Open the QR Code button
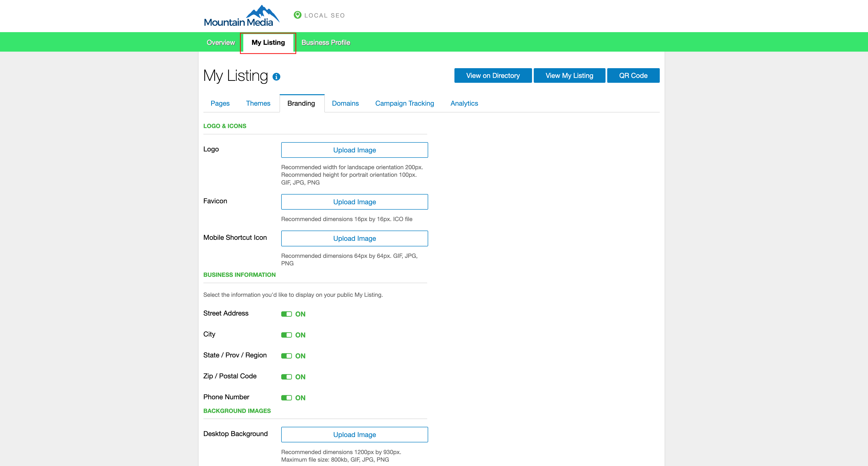 (x=633, y=75)
